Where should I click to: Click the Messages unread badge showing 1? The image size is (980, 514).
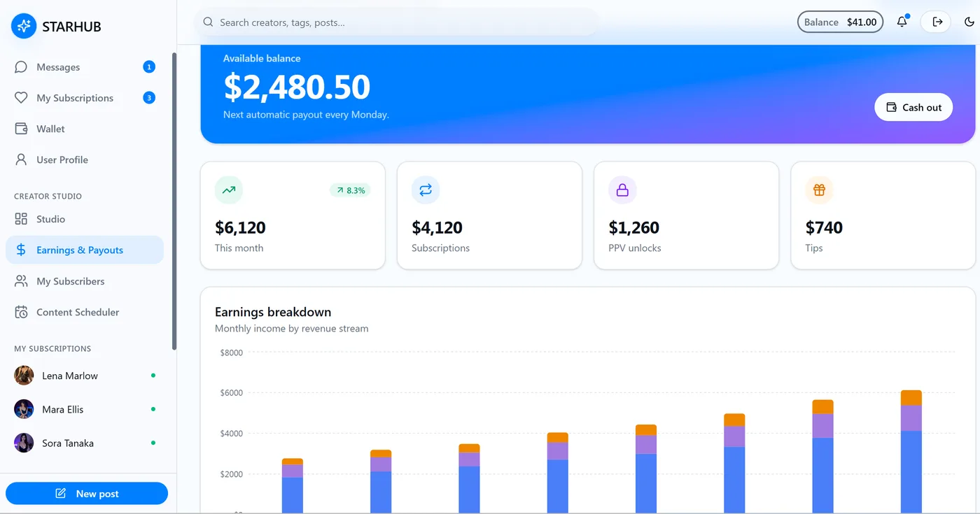[x=149, y=67]
